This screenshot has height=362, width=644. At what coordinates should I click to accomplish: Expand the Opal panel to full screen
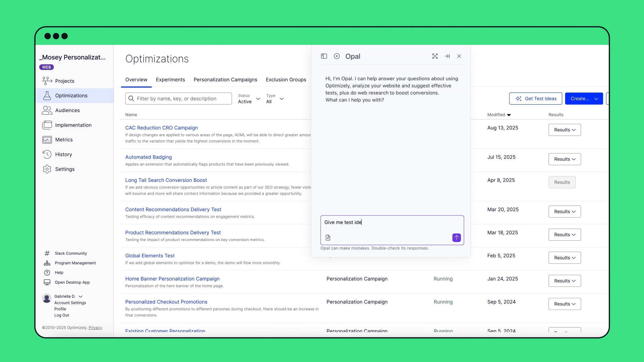435,56
